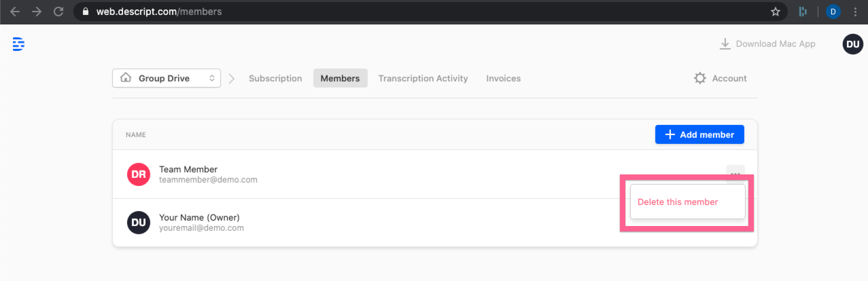
Task: Select the Invoices tab
Action: pos(504,78)
